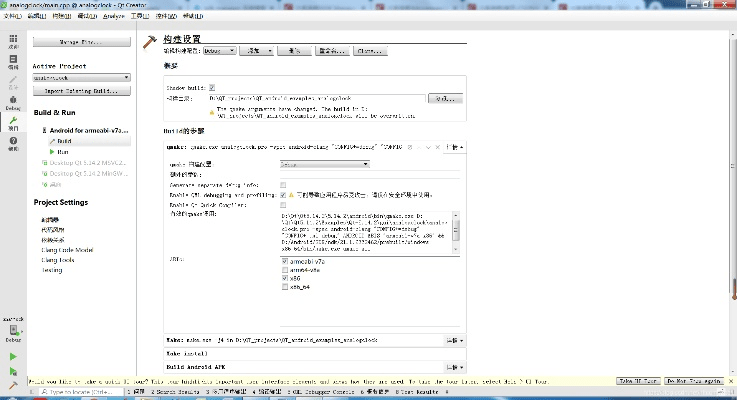Image resolution: width=737 pixels, height=400 pixels.
Task: Open the Help mode icon
Action: click(x=13, y=144)
